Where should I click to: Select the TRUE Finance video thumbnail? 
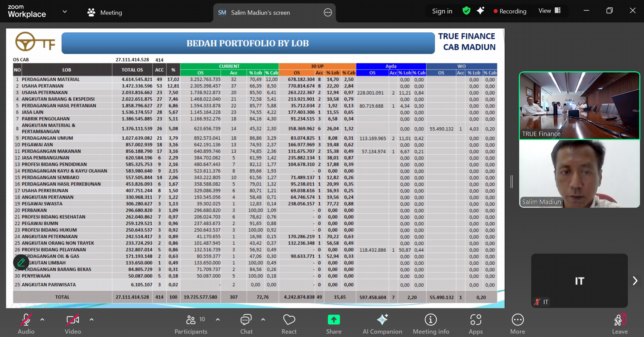click(x=579, y=105)
